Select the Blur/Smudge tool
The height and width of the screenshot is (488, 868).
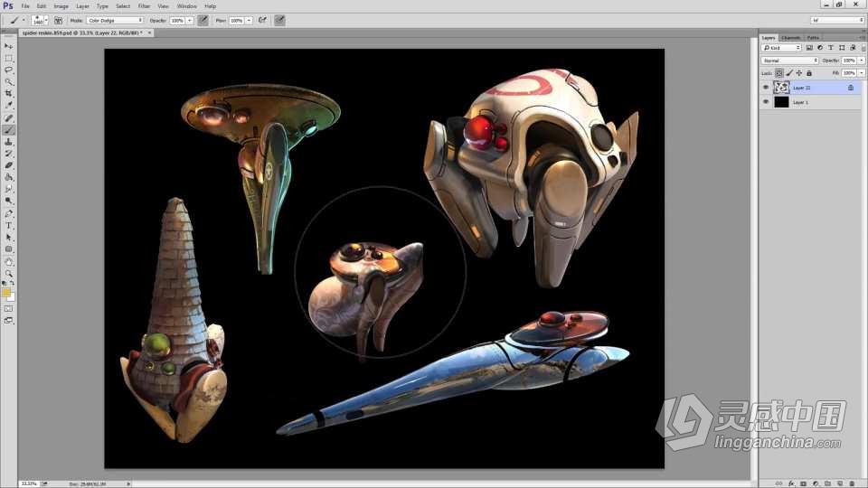8,189
